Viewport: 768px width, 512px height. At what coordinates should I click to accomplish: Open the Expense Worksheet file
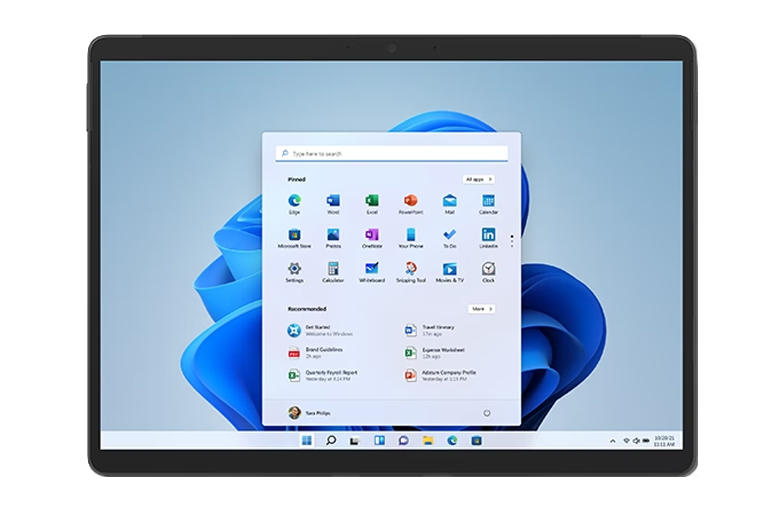pos(434,353)
